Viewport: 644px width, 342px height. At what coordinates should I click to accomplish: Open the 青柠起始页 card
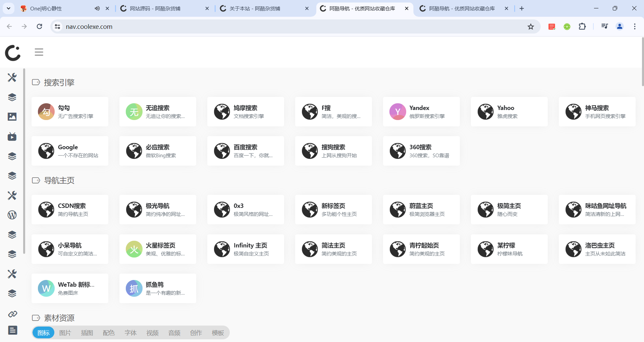tap(421, 249)
